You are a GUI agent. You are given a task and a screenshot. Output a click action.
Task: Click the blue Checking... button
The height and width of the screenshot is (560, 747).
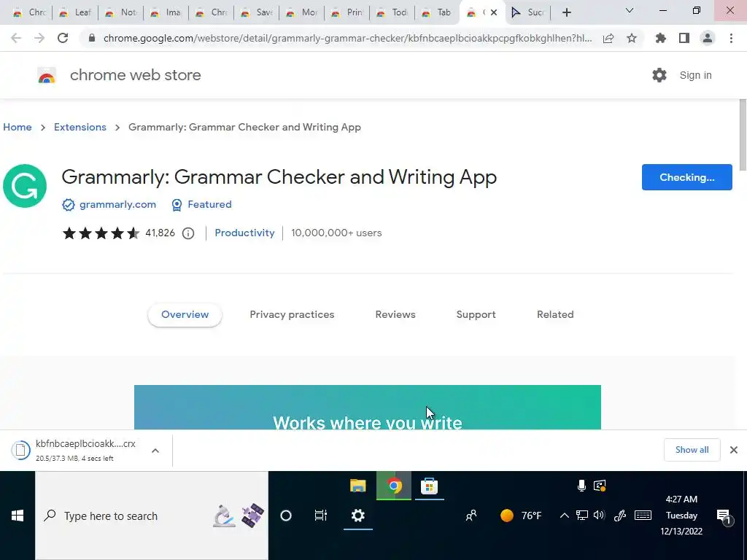tap(686, 177)
